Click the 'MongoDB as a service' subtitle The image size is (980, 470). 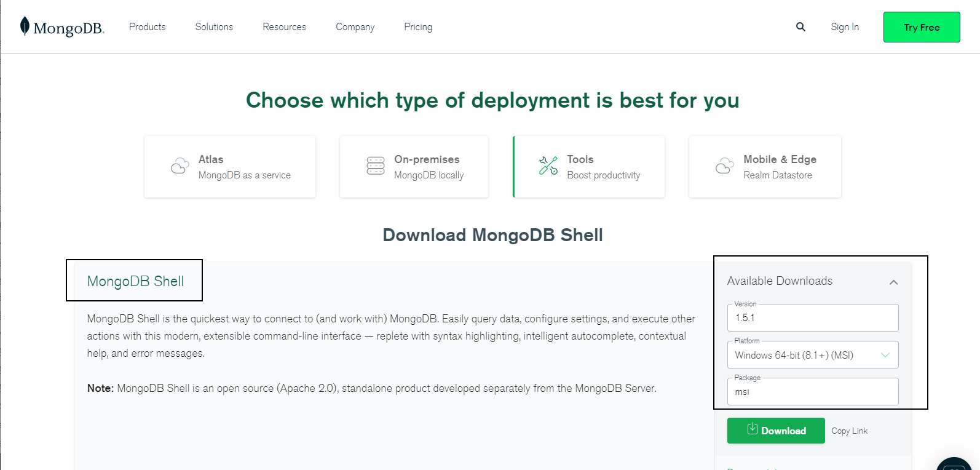point(245,175)
